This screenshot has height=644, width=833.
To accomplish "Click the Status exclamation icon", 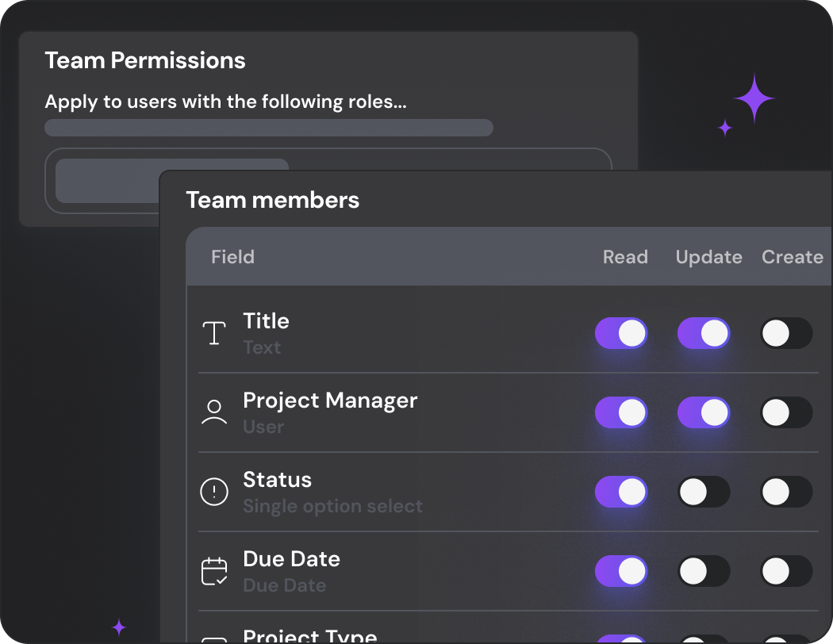I will pos(213,492).
